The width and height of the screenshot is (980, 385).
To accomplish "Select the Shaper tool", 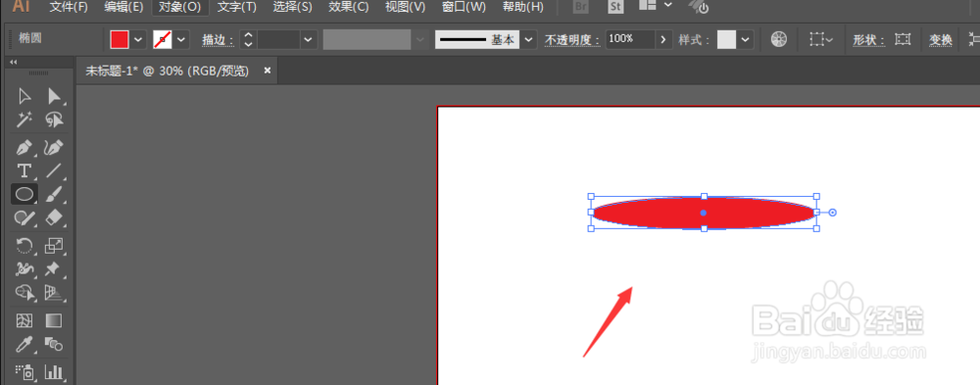I will [24, 217].
